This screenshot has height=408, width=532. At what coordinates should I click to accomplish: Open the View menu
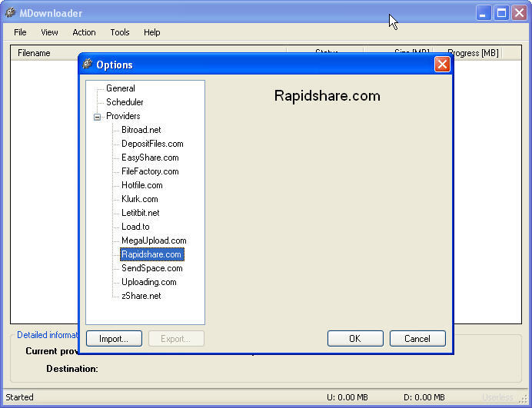pos(49,32)
